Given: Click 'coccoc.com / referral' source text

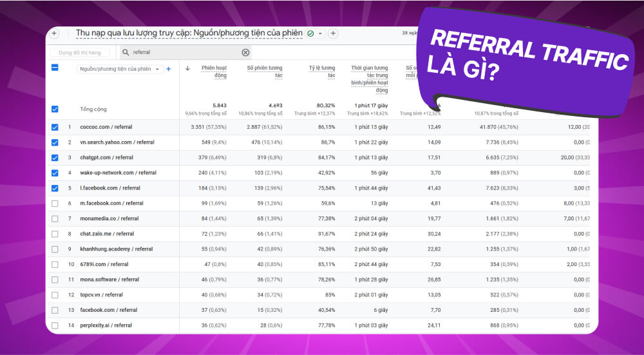Looking at the screenshot, I should click(106, 127).
